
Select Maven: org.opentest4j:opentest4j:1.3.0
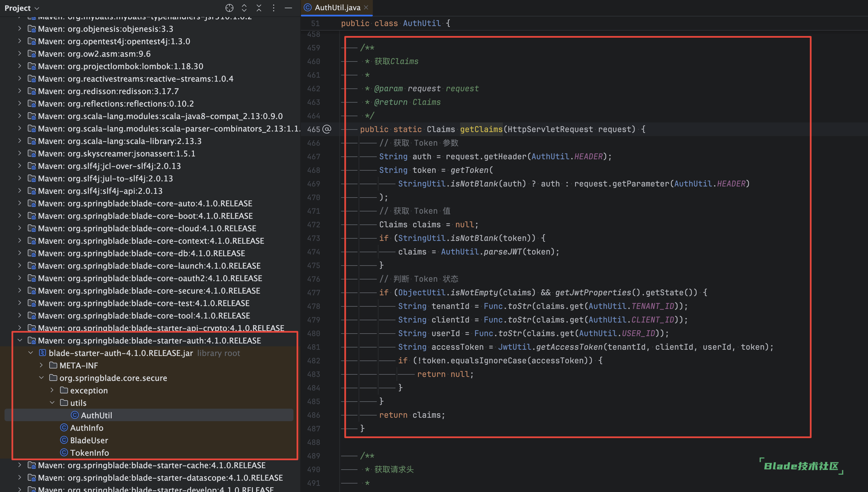(x=114, y=41)
